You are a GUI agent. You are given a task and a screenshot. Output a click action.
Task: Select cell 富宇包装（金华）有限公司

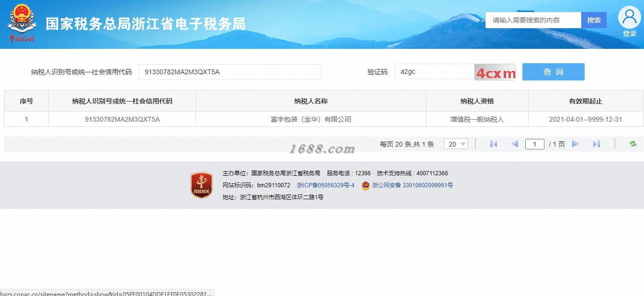[x=311, y=119]
